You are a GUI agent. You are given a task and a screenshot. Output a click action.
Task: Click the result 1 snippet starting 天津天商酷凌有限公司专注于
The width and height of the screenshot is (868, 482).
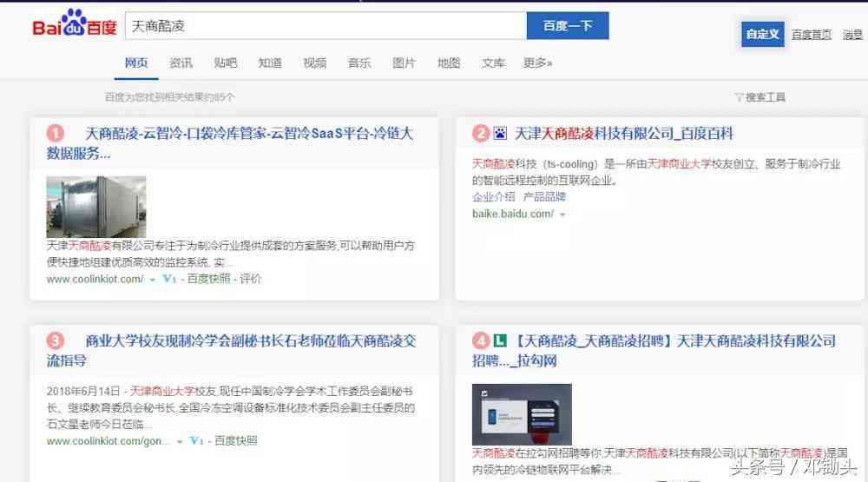pos(230,254)
